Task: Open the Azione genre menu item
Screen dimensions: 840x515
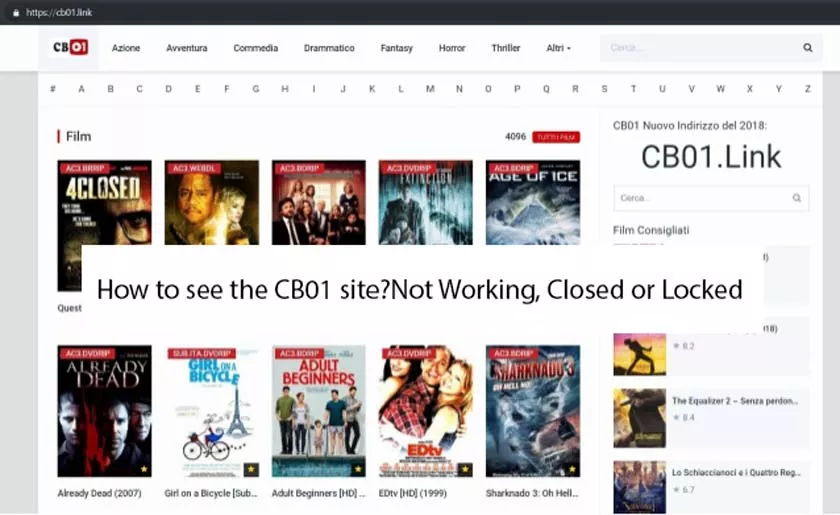Action: [126, 48]
